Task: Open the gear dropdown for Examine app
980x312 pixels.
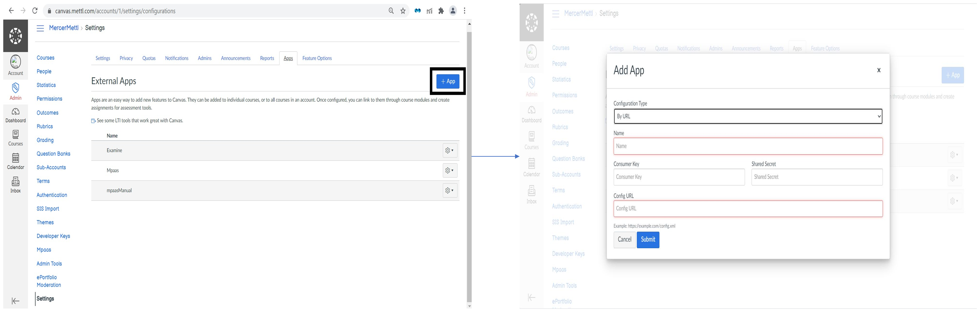Action: pyautogui.click(x=450, y=151)
